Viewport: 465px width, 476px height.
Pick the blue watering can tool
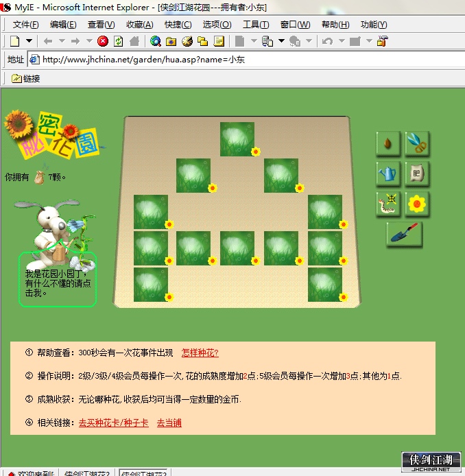387,174
